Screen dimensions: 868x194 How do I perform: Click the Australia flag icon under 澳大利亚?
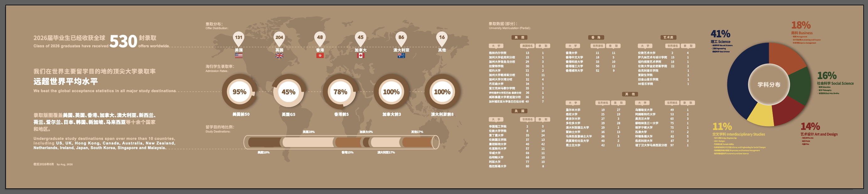coord(401,56)
